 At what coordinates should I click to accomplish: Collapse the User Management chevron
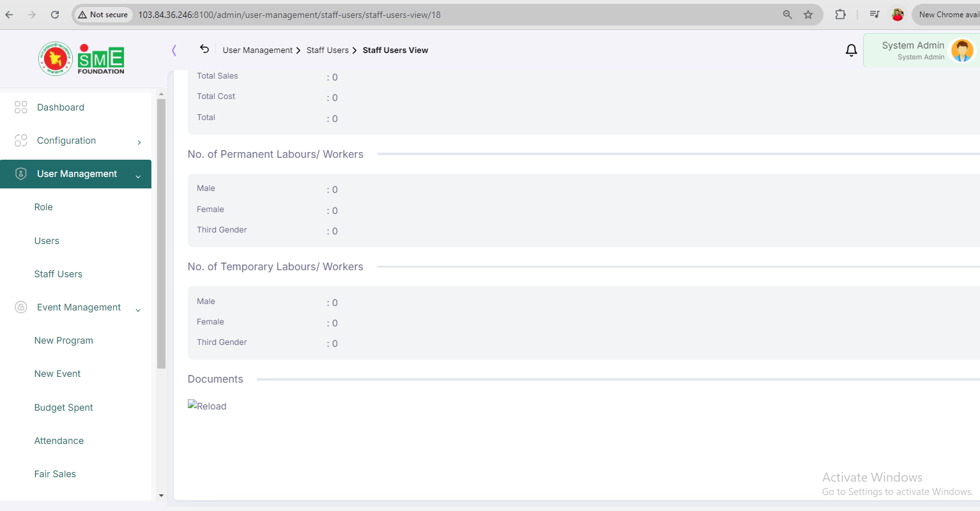click(138, 176)
